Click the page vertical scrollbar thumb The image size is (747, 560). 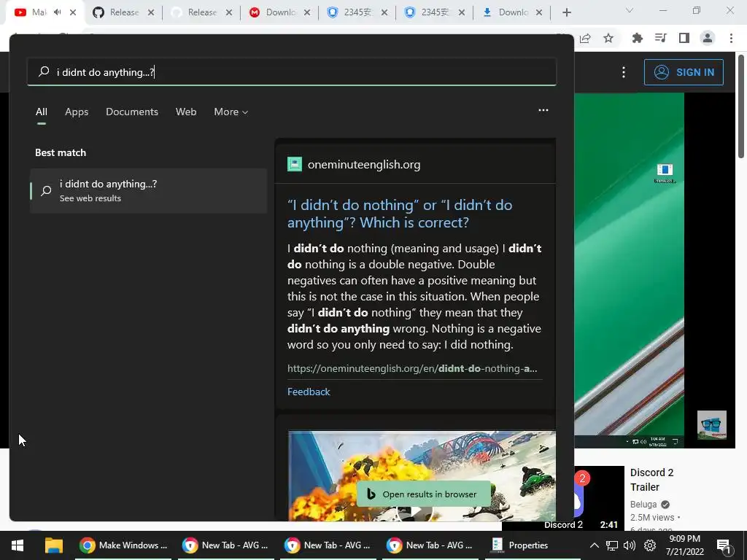(x=741, y=107)
